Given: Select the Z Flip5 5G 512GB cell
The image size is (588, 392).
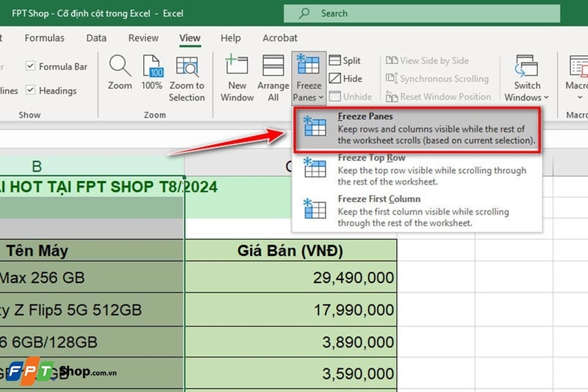Looking at the screenshot, I should pyautogui.click(x=92, y=310).
